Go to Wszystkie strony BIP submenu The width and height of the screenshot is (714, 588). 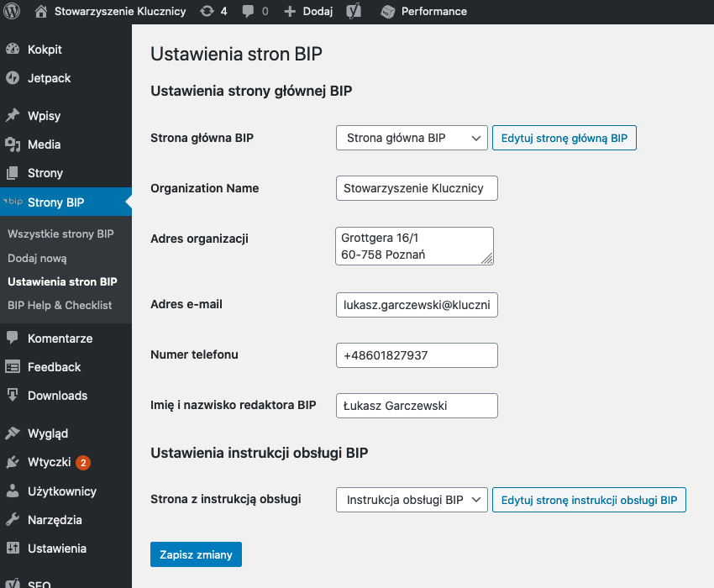pos(60,234)
